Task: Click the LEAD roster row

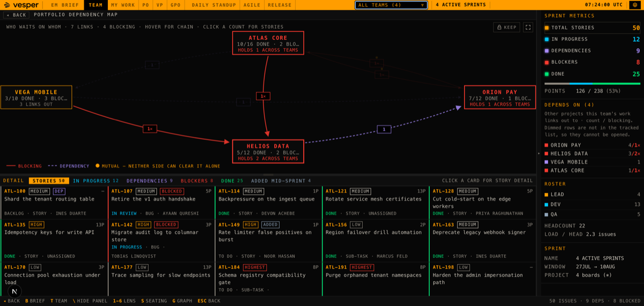Action: click(x=592, y=195)
